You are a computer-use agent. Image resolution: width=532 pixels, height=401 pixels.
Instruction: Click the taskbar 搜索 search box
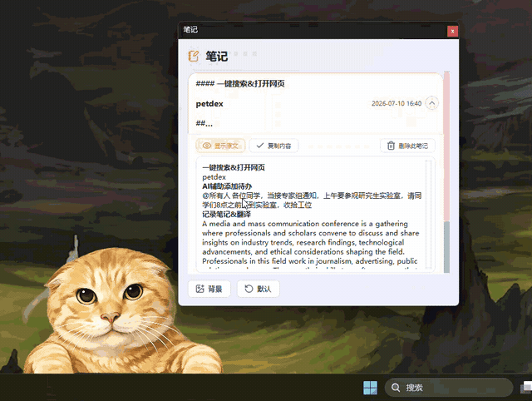tap(449, 388)
